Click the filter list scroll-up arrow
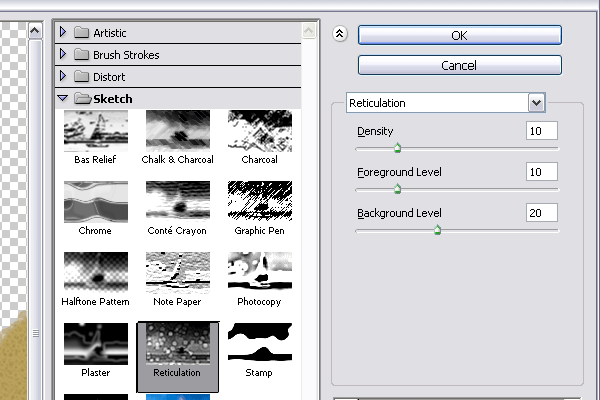The width and height of the screenshot is (600, 400). pyautogui.click(x=309, y=31)
